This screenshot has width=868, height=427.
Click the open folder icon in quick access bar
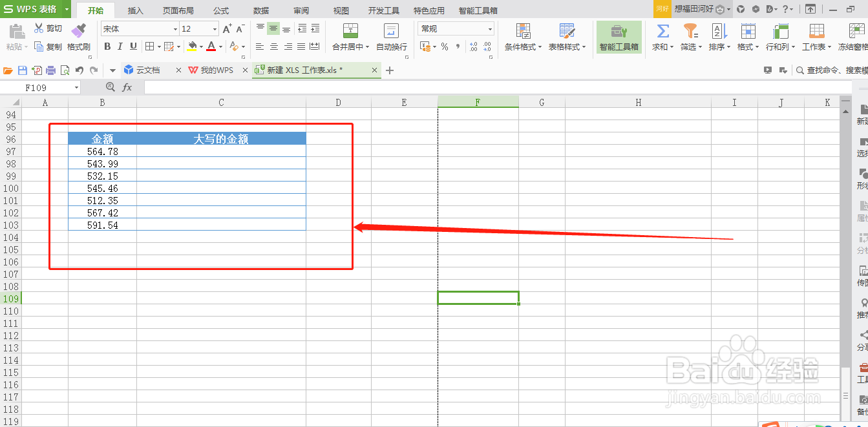tap(8, 70)
